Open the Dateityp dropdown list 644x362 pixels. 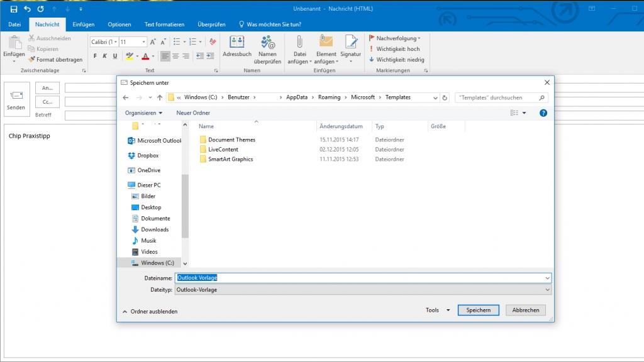coord(362,290)
